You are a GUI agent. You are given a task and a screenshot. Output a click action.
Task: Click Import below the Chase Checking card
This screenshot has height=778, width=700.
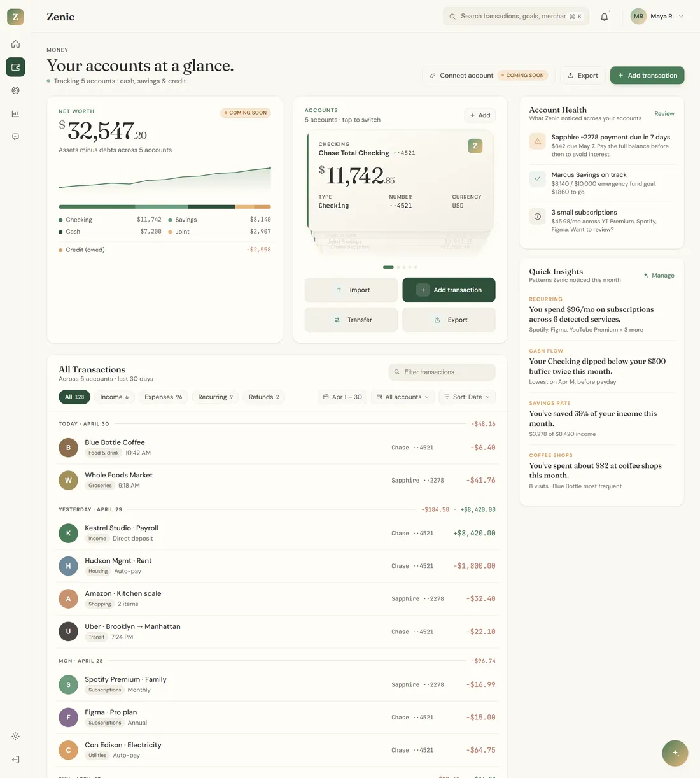pos(351,290)
